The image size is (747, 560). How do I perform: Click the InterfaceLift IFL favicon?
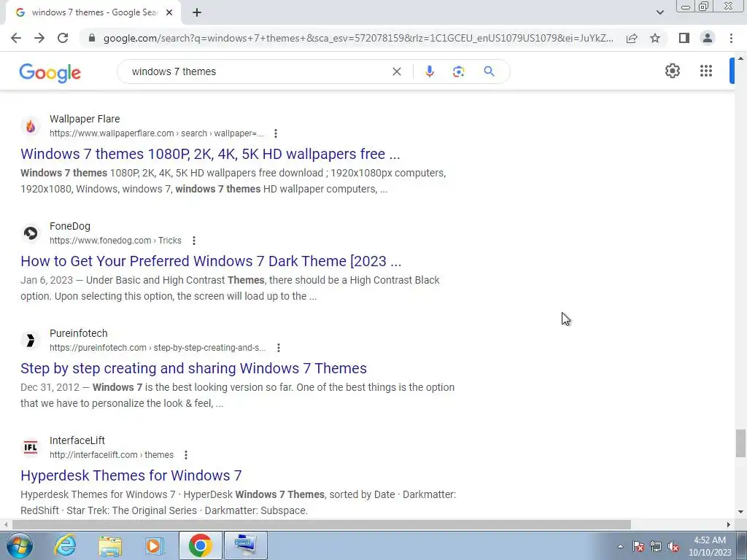click(31, 447)
